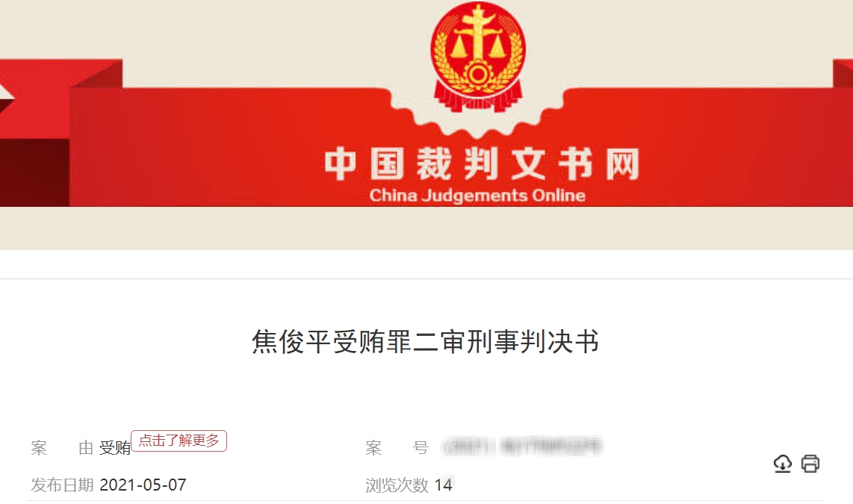Click the dark red folded ribbon corner
The width and height of the screenshot is (853, 504).
(34, 172)
